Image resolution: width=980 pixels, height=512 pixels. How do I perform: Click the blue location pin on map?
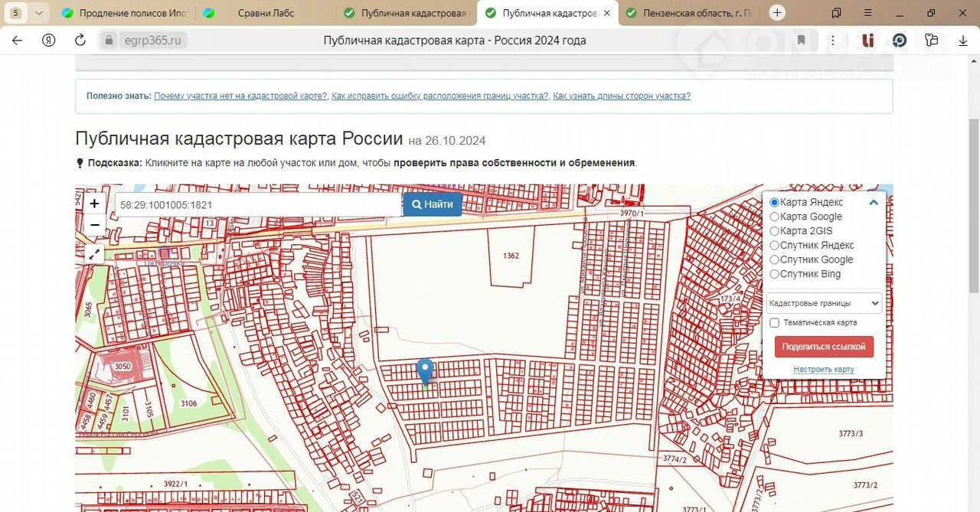point(424,371)
